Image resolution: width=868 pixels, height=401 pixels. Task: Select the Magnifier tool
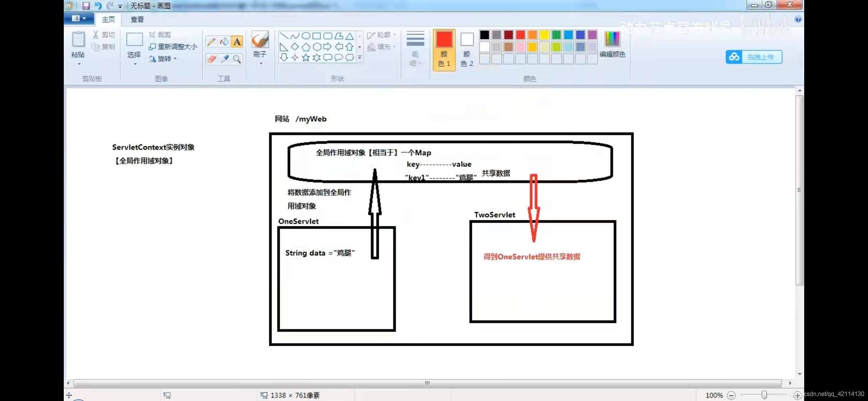tap(237, 59)
